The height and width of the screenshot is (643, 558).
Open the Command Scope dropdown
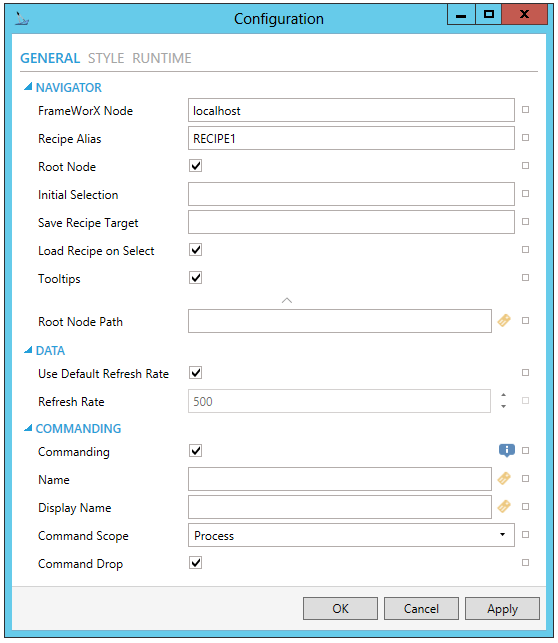tap(351, 535)
